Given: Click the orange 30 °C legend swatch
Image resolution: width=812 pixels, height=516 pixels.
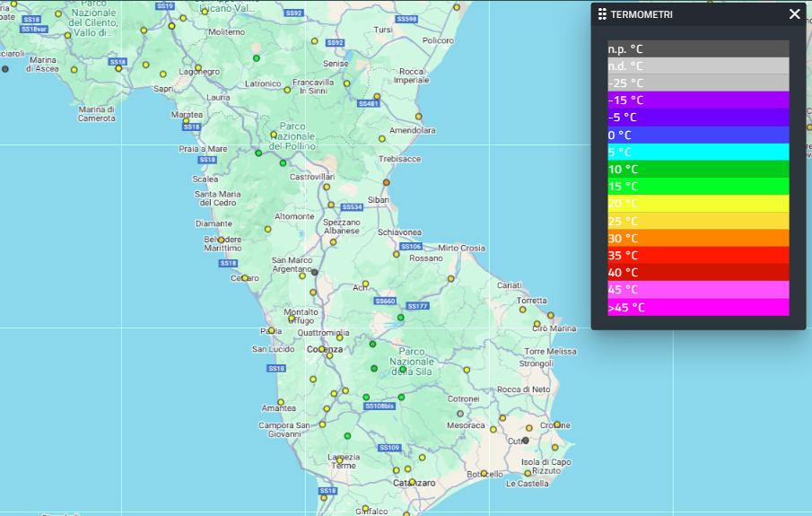Looking at the screenshot, I should [698, 238].
